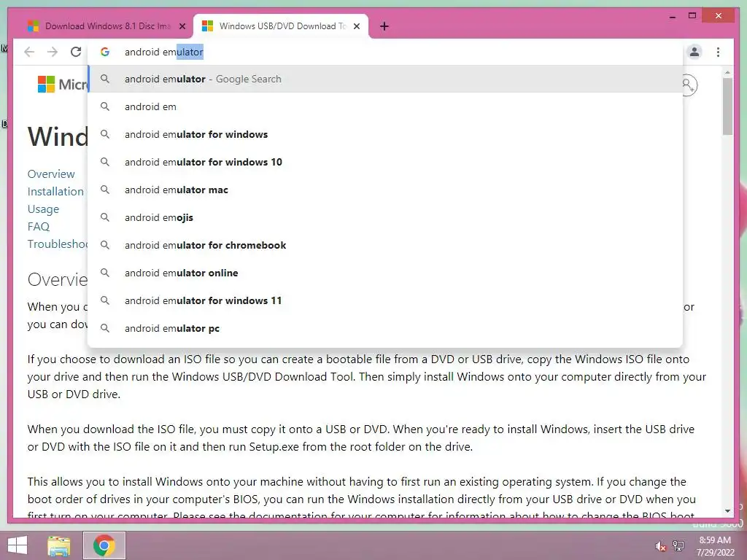Viewport: 747px width, 560px height.
Task: Open the Chrome three-dot menu
Action: pyautogui.click(x=718, y=52)
